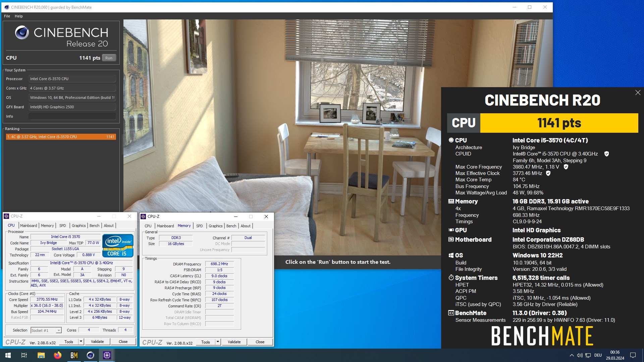Open About tab in left CPU-Z
This screenshot has height=362, width=644.
(109, 226)
